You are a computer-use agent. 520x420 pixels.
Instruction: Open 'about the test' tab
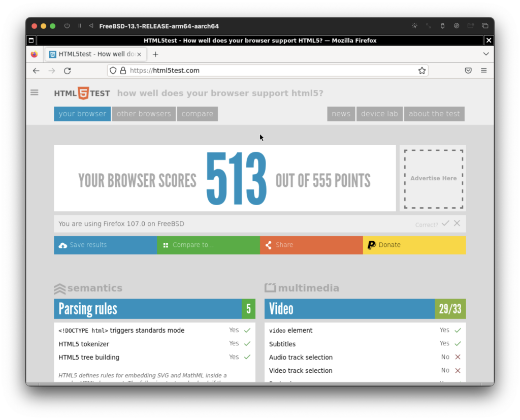pyautogui.click(x=434, y=114)
